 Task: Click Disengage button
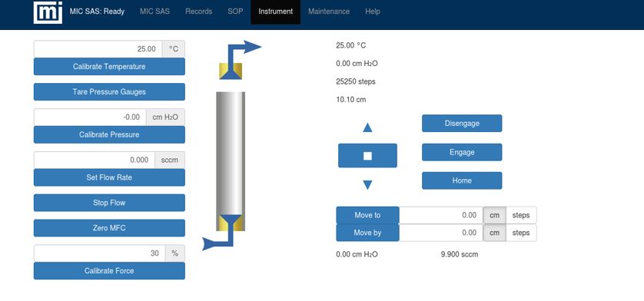[x=462, y=123]
